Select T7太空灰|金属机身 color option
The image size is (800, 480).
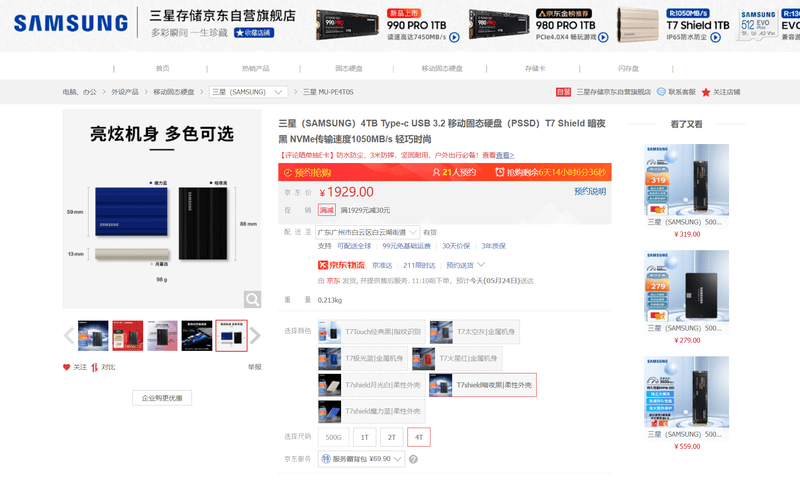[x=474, y=332]
